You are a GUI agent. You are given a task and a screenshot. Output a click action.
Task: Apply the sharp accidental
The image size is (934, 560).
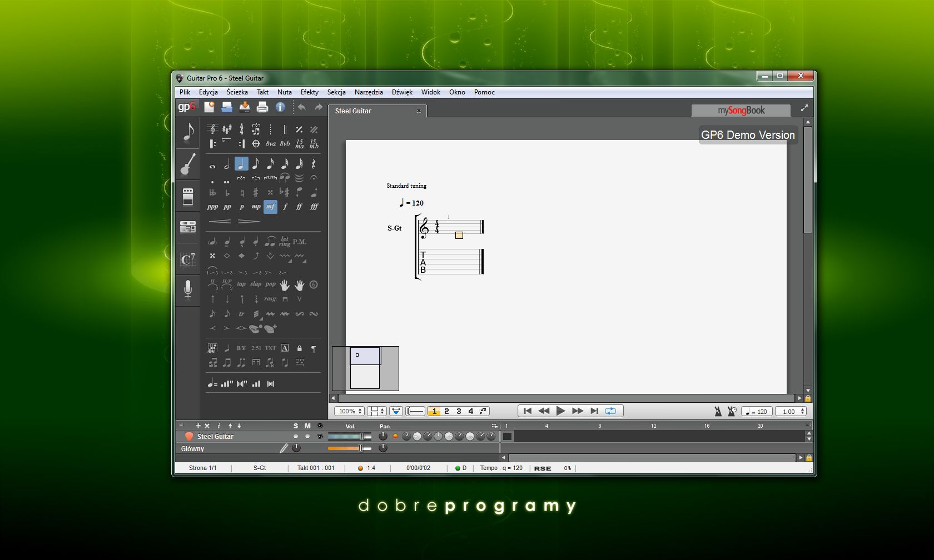coord(256,192)
